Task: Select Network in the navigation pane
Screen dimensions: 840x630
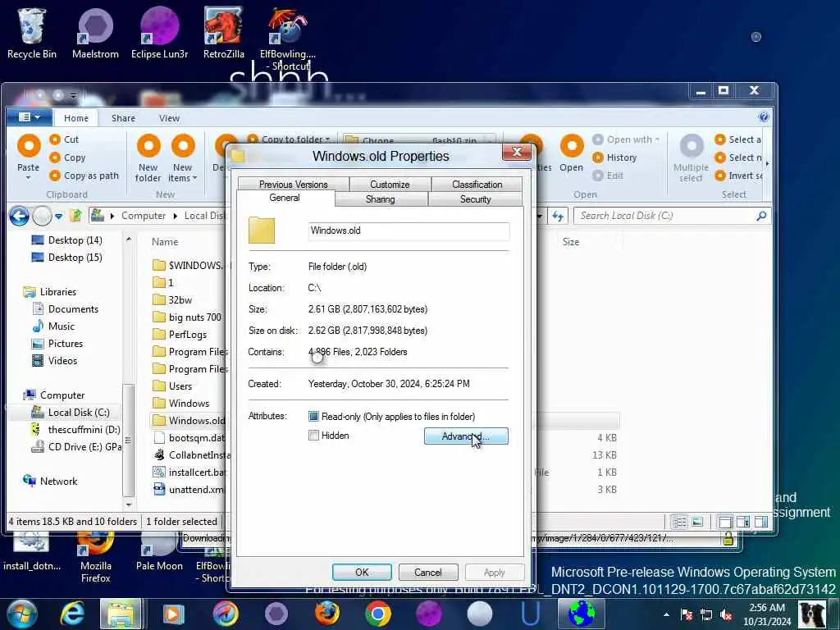Action: (x=50, y=481)
